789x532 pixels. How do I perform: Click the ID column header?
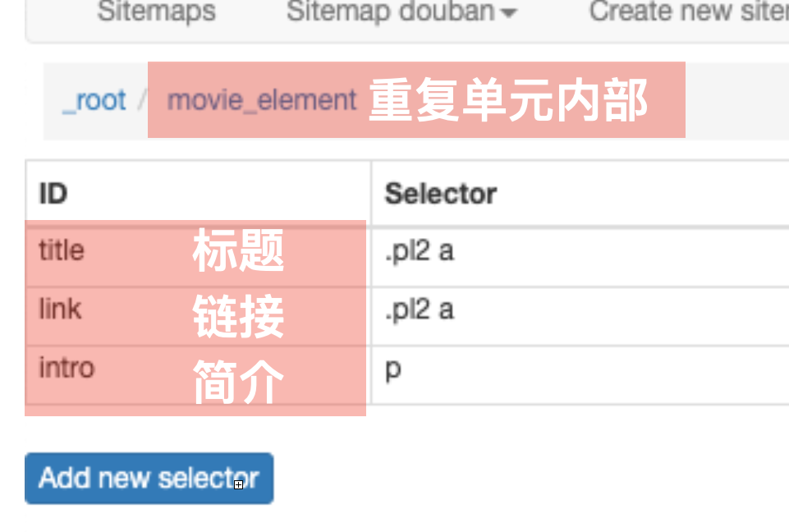point(53,194)
